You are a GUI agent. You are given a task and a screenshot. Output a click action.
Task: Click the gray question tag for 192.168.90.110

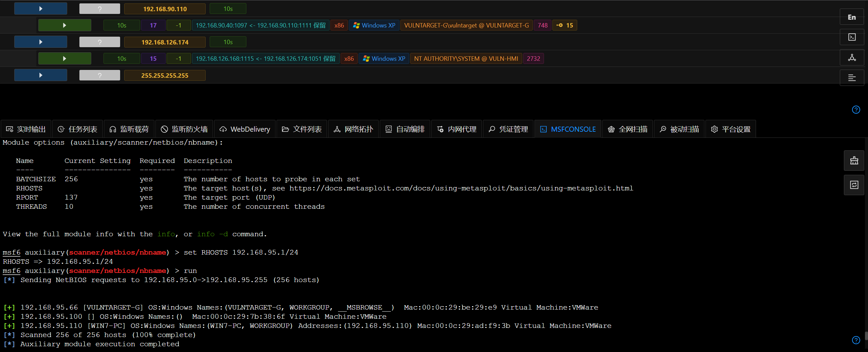point(100,8)
